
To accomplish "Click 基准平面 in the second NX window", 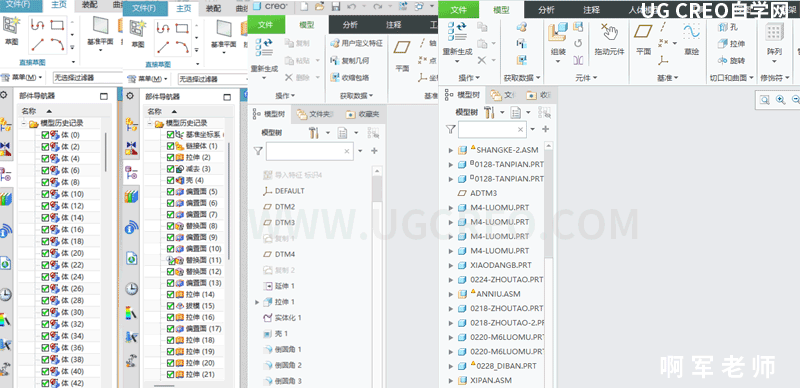I will pyautogui.click(x=223, y=33).
